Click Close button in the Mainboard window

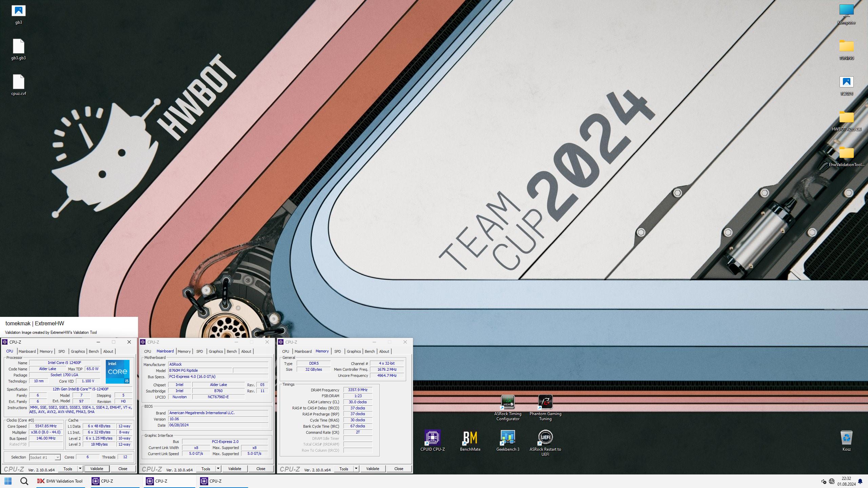coord(261,469)
